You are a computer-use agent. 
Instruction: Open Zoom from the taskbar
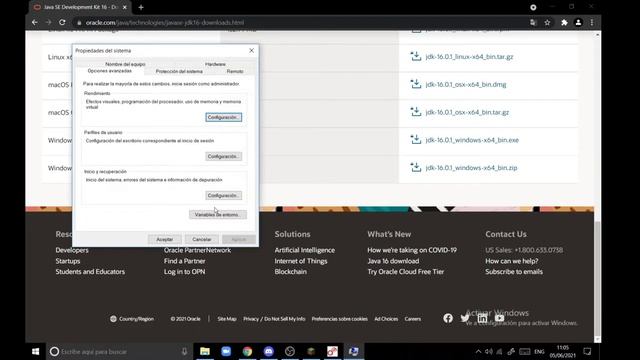[226, 351]
